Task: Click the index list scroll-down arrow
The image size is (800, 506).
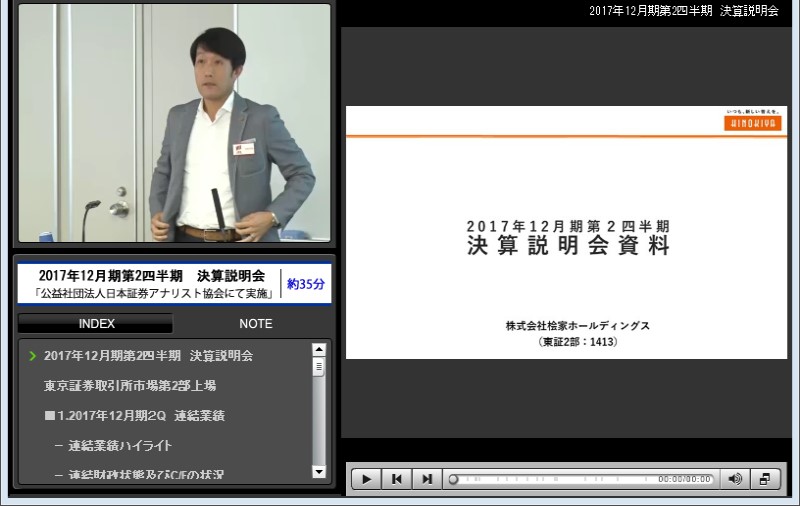Action: coord(319,471)
